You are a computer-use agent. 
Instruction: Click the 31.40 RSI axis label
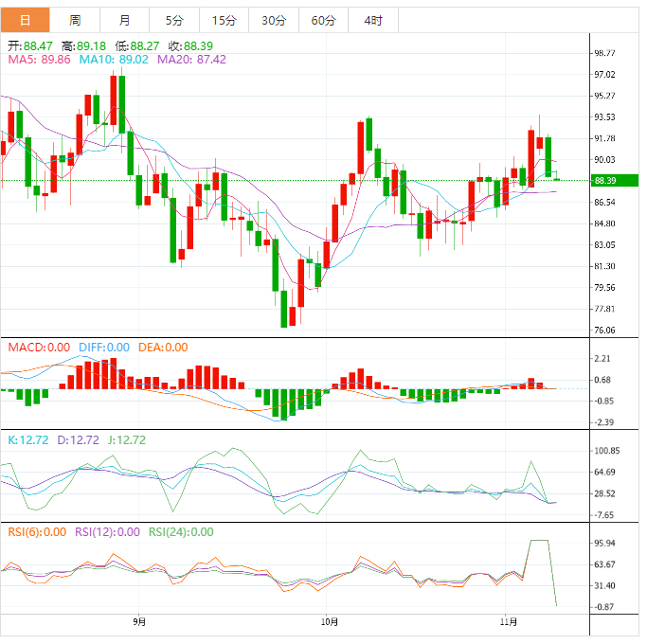[x=604, y=586]
